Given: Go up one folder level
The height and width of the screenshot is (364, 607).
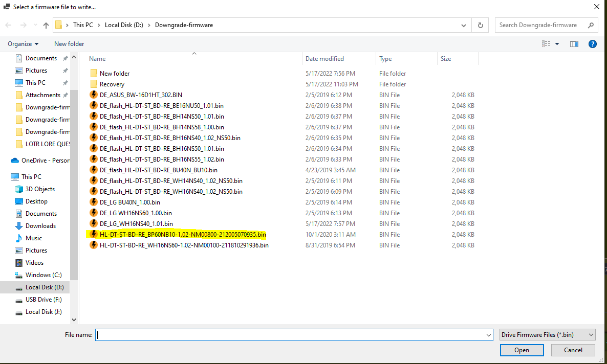Looking at the screenshot, I should click(46, 25).
